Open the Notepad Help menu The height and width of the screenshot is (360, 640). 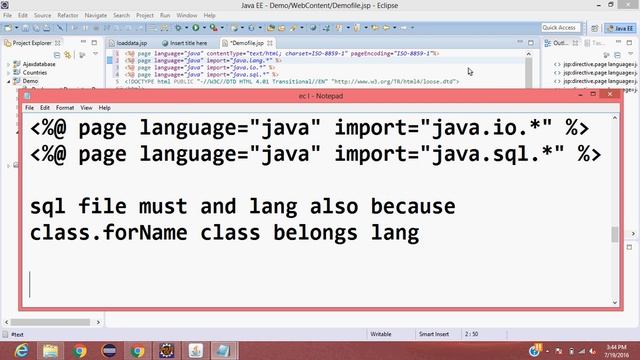click(x=104, y=108)
